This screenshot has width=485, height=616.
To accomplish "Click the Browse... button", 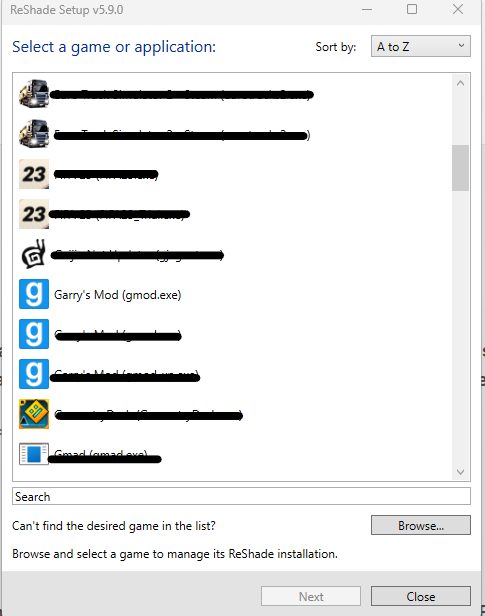I will [x=421, y=525].
